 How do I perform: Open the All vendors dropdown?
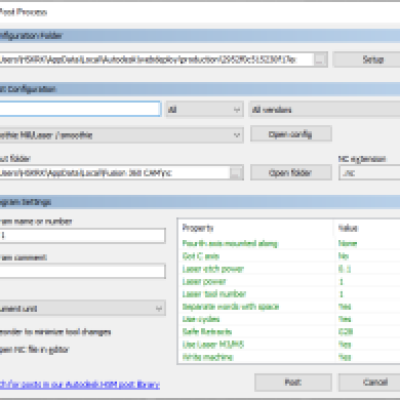tap(324, 109)
